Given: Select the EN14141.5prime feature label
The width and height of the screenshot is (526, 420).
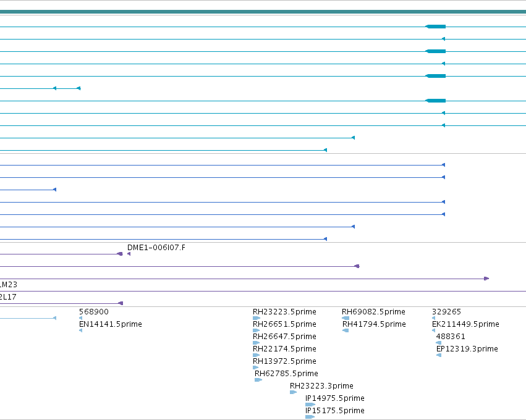Looking at the screenshot, I should point(111,324).
